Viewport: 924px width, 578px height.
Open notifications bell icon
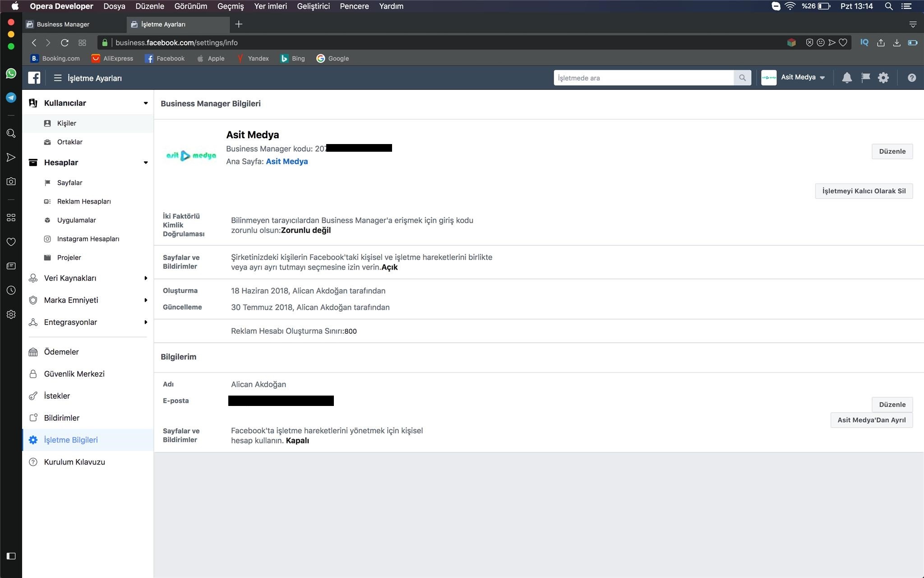pyautogui.click(x=847, y=78)
